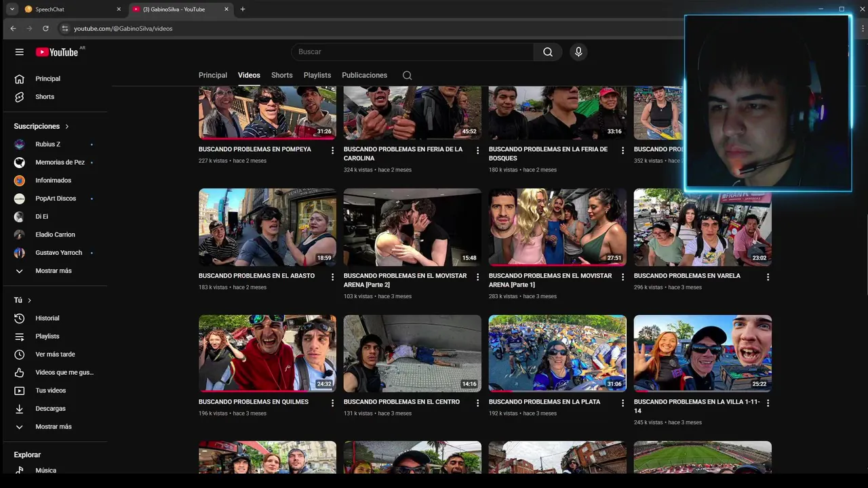
Task: Open options for EN EL ABASTO video
Action: click(x=332, y=277)
